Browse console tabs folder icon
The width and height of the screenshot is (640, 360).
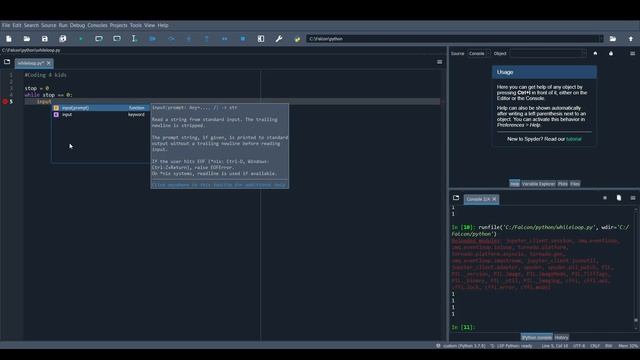(x=456, y=198)
